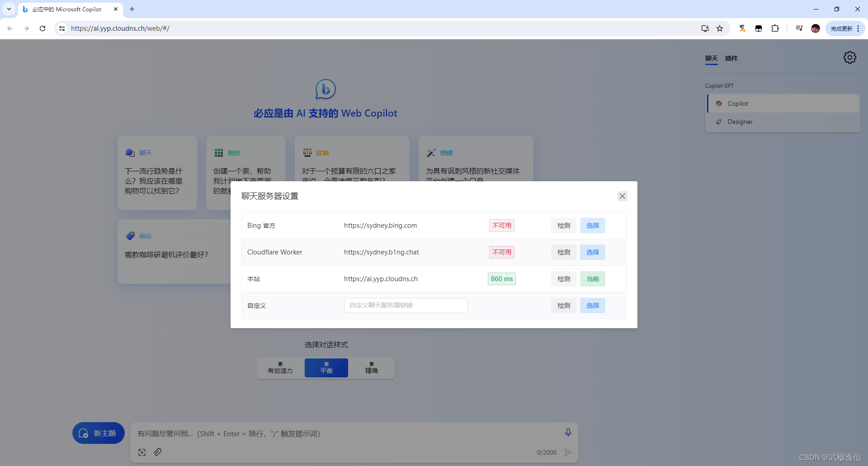Select Copilot under Copilot GPT
Viewport: 868px width, 466px height.
pyautogui.click(x=738, y=103)
